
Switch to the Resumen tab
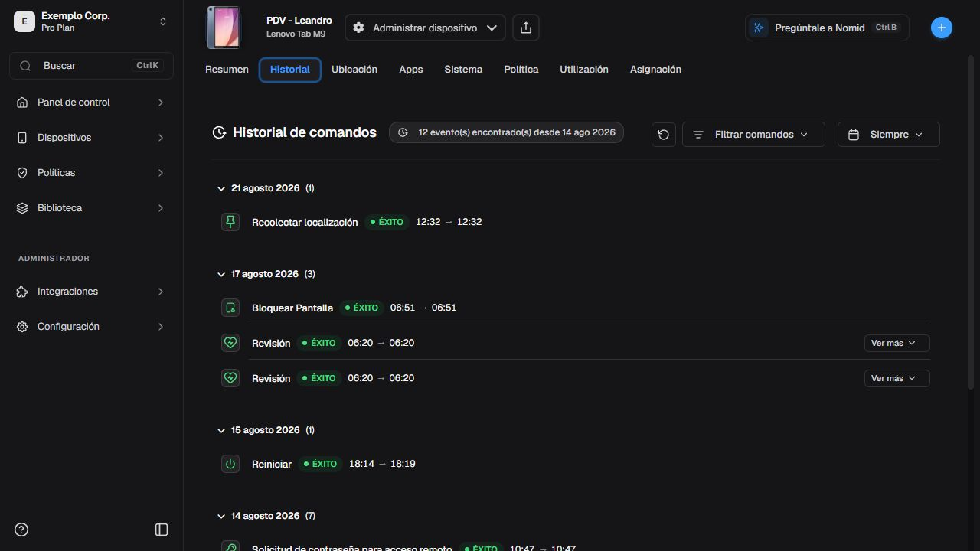click(x=227, y=69)
